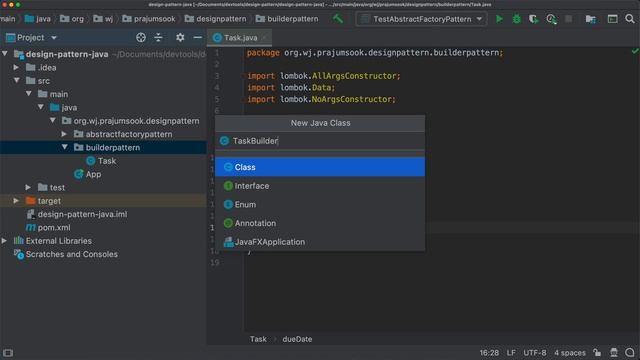This screenshot has height=360, width=640.
Task: Open the profiler run icon
Action: pyautogui.click(x=551, y=19)
